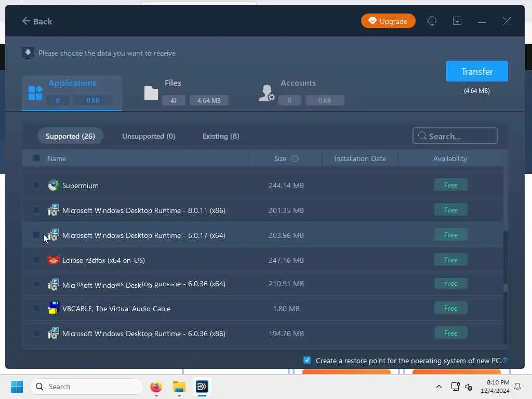Screen dimensions: 532x399
Task: Click the Files folder icon
Action: (x=151, y=93)
